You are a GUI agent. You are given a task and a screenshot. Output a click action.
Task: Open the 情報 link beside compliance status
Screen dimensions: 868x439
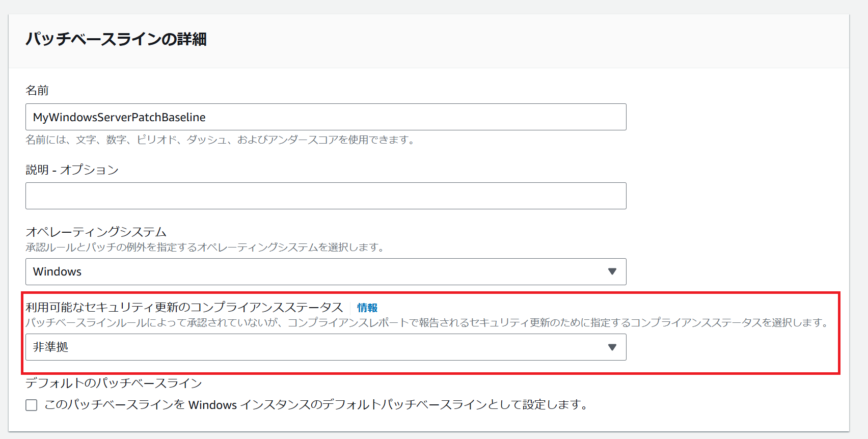click(367, 308)
